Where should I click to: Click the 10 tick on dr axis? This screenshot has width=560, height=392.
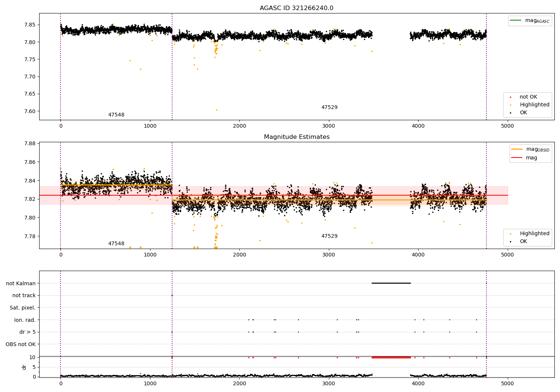(32, 357)
